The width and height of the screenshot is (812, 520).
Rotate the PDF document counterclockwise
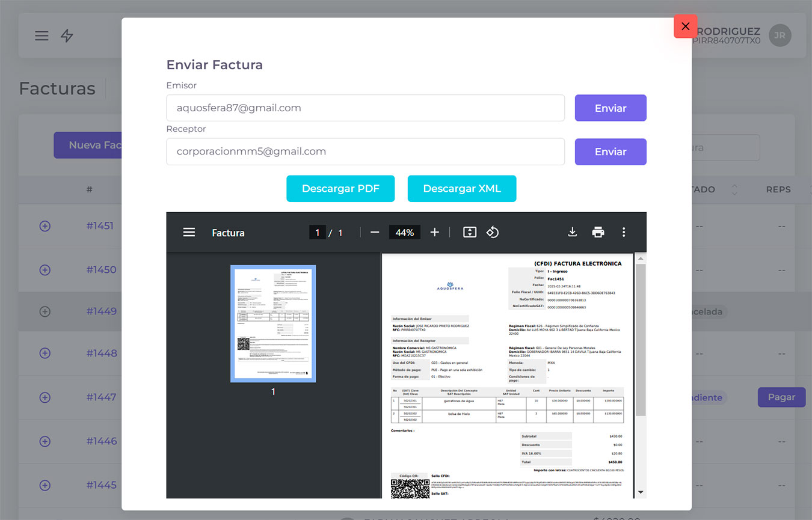(493, 233)
